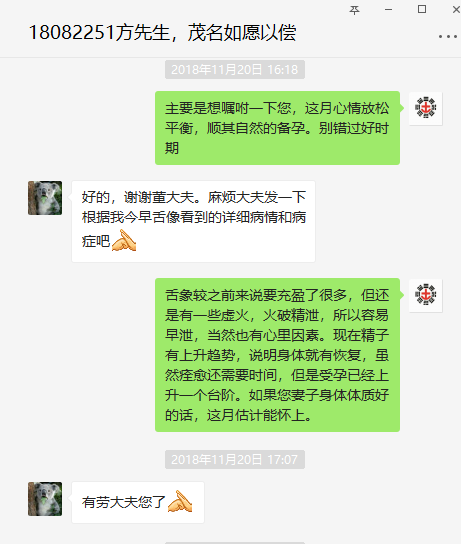Open the three-dot chat info menu
The height and width of the screenshot is (544, 461).
[447, 36]
